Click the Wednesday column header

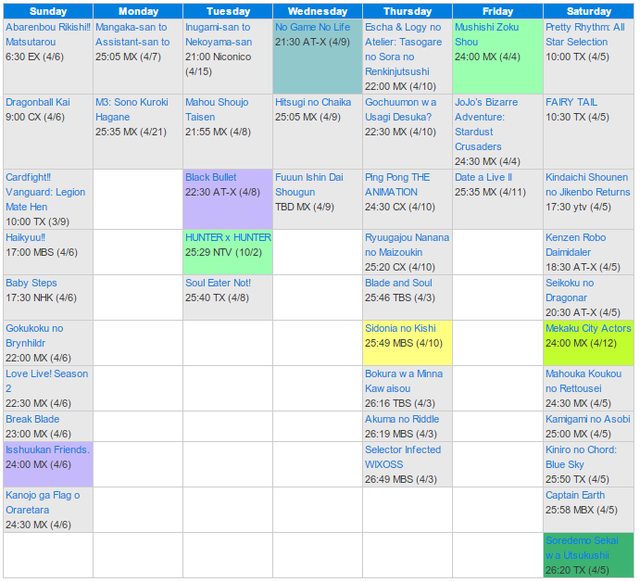point(318,11)
